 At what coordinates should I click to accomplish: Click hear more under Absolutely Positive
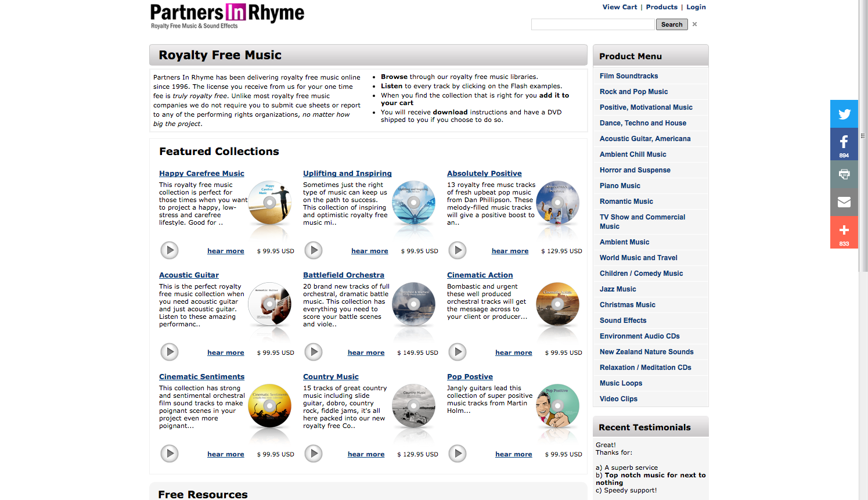tap(510, 251)
